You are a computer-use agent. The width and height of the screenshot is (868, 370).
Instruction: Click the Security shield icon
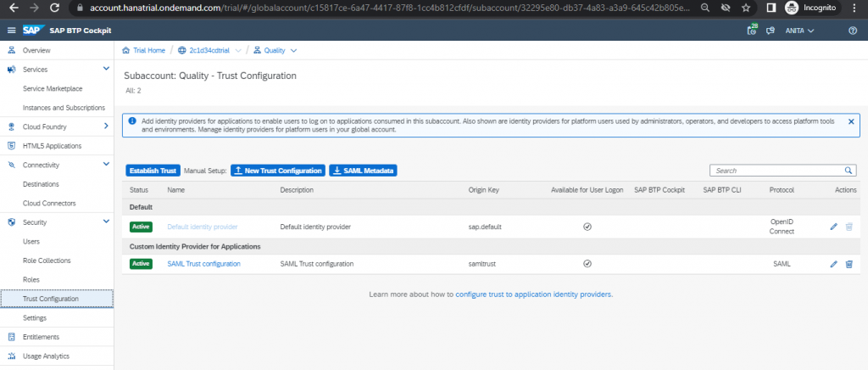(x=11, y=222)
